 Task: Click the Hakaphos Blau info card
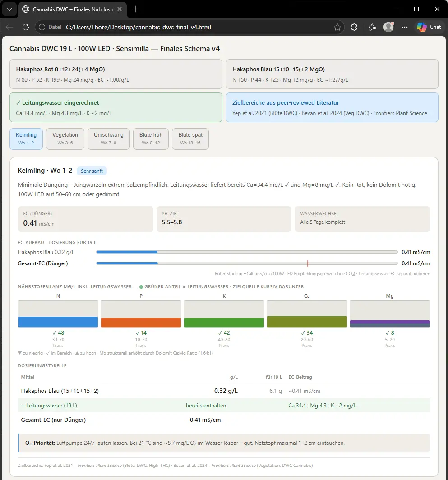pos(332,74)
